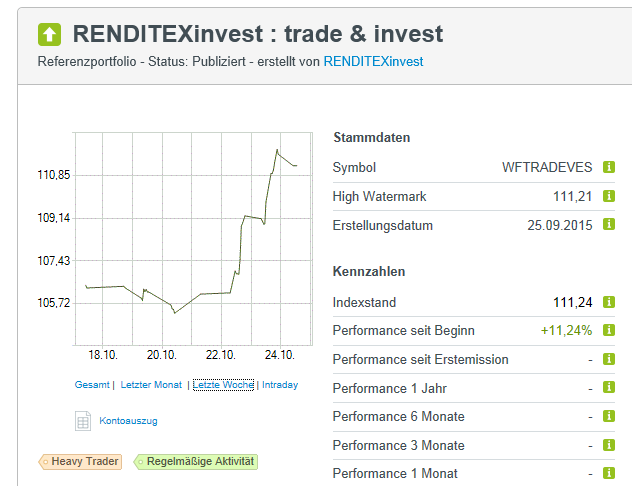Screen dimensions: 632x486
Task: Click info icon for Performance seit Beginn
Action: pyautogui.click(x=609, y=330)
